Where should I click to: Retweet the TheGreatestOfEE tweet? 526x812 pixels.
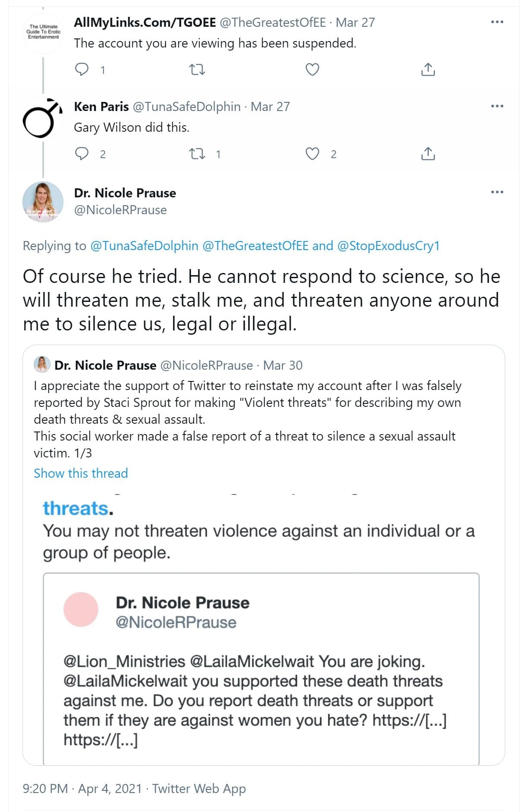197,69
